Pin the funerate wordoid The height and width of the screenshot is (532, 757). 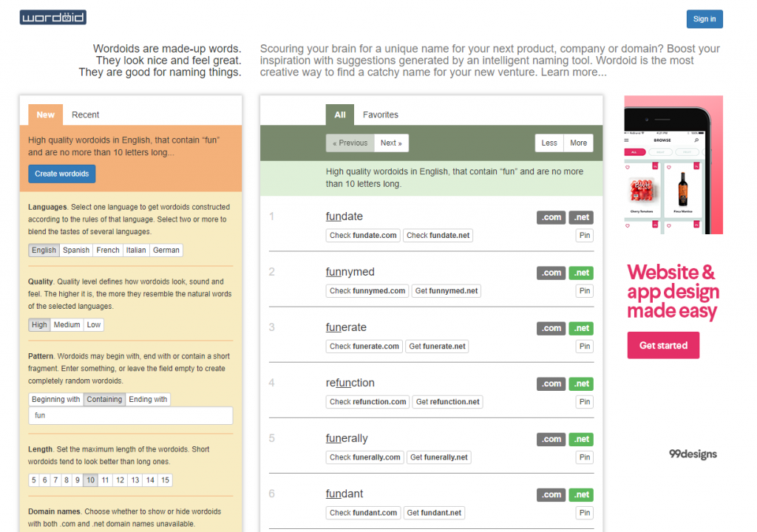pos(584,347)
